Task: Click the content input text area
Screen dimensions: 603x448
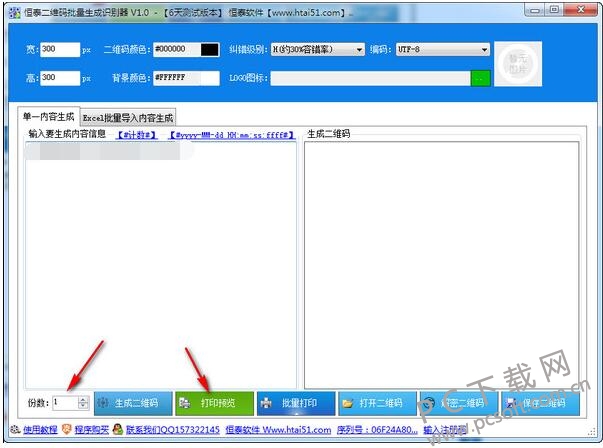Action: [x=161, y=265]
